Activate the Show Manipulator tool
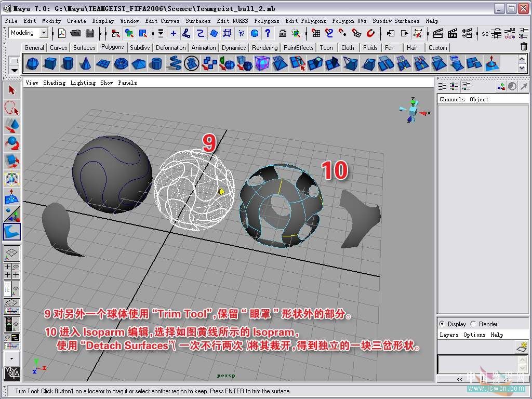 click(12, 214)
